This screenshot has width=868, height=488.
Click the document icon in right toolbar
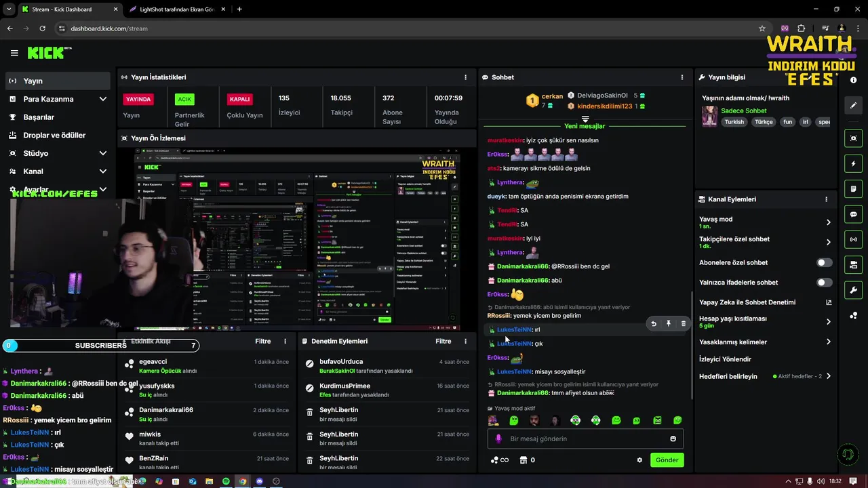click(x=853, y=188)
